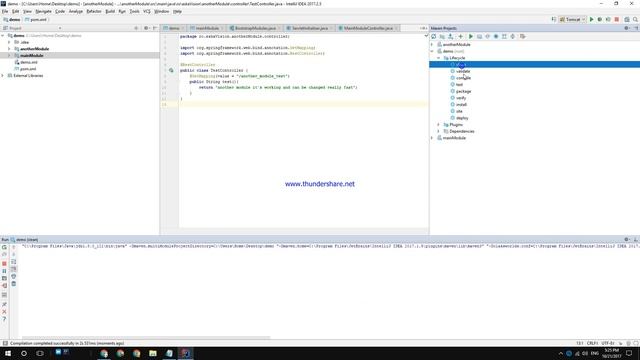Open Maven settings icon at toolbar end
The width and height of the screenshot is (640, 360).
pos(523,36)
